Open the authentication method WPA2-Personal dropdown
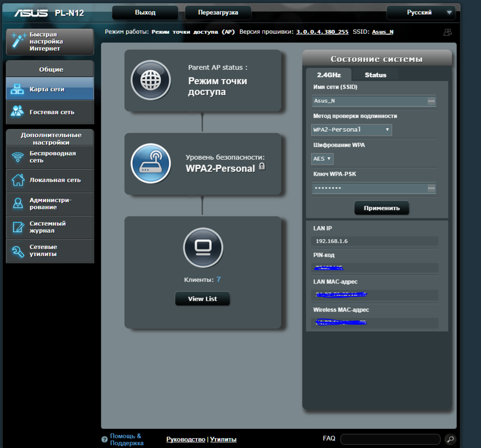Viewport: 481px width, 448px height. (351, 130)
